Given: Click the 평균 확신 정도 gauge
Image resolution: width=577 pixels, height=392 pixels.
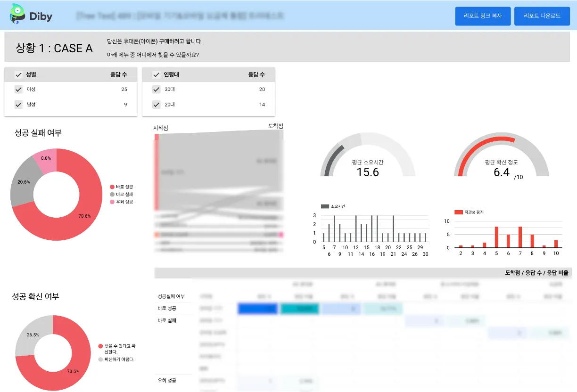Looking at the screenshot, I should pyautogui.click(x=502, y=155).
